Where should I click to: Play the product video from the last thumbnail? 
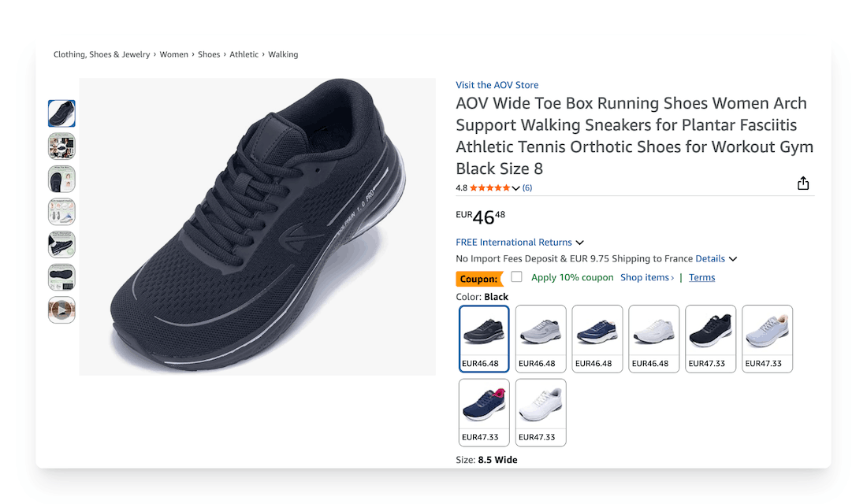[x=61, y=309]
